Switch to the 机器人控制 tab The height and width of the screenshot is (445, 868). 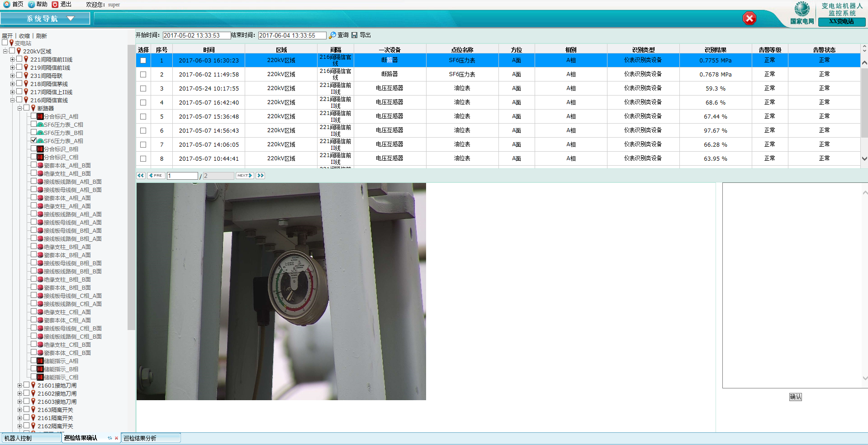[18, 438]
